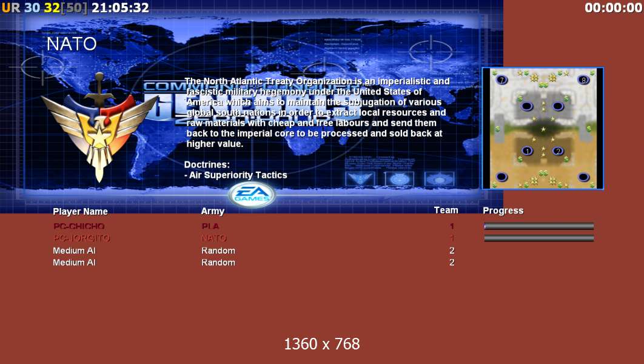Click the UR indicator in the overlay
This screenshot has height=364, width=644.
(x=11, y=7)
